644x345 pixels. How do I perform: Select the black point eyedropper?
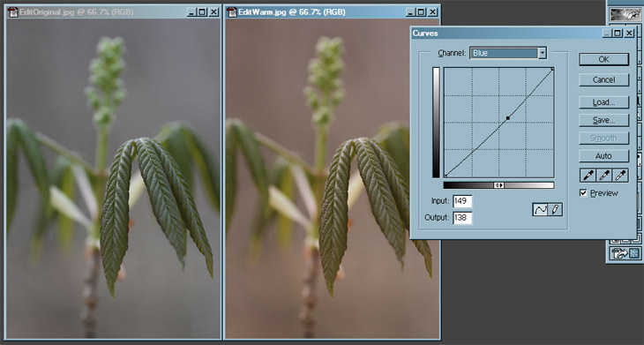coord(588,176)
